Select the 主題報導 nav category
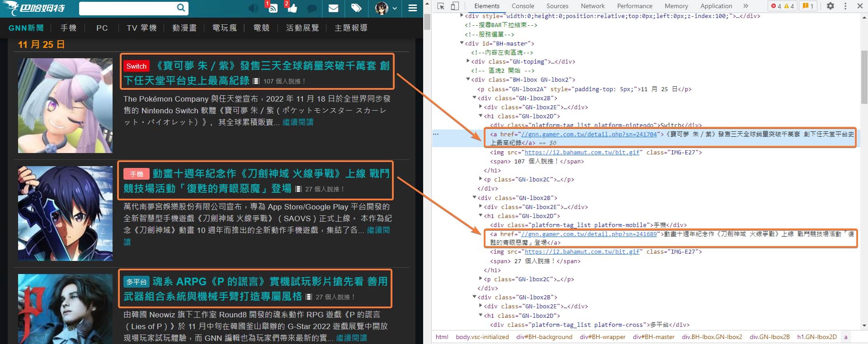Screen dimensions: 868x344 click(351, 28)
